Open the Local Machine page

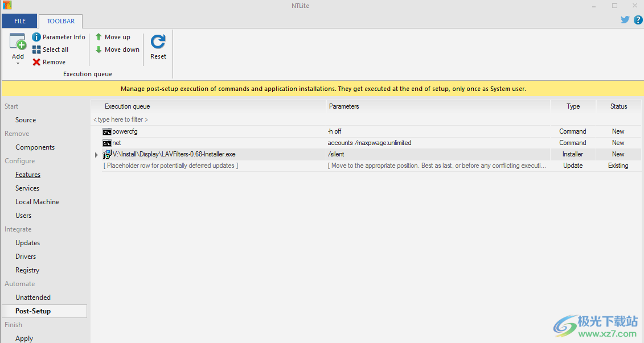(38, 202)
